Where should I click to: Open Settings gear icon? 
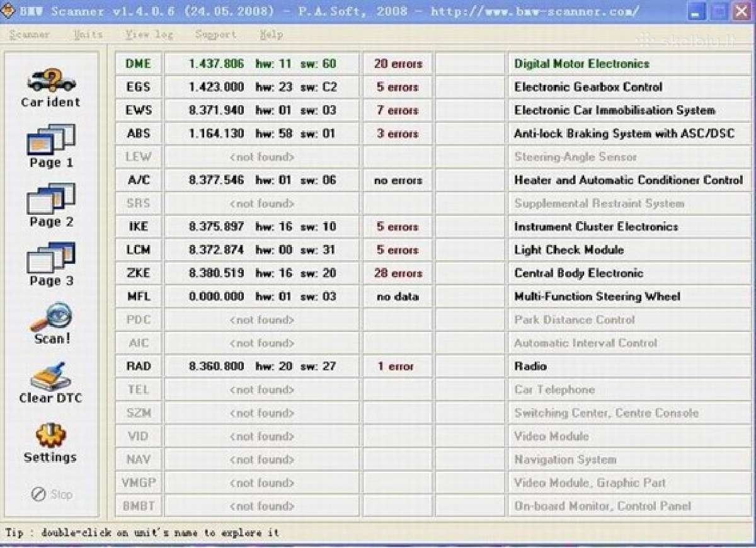[x=51, y=435]
